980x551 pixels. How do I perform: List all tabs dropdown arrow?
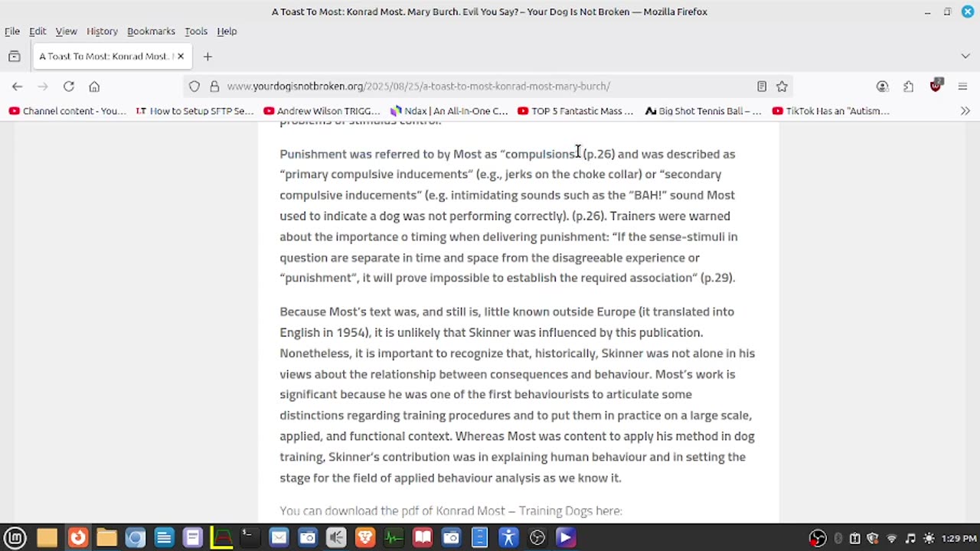tap(965, 56)
